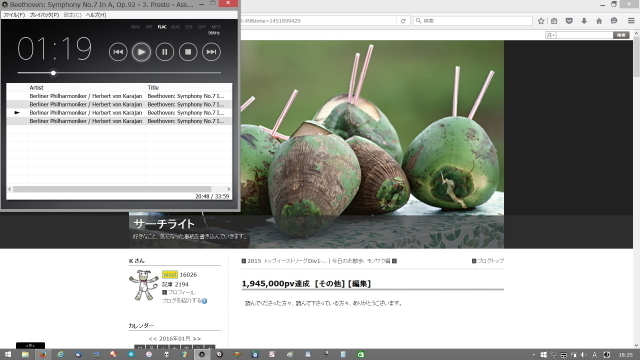Screen dimensions: 640x360
Task: Skip to the previous track in player
Action: coord(118,52)
